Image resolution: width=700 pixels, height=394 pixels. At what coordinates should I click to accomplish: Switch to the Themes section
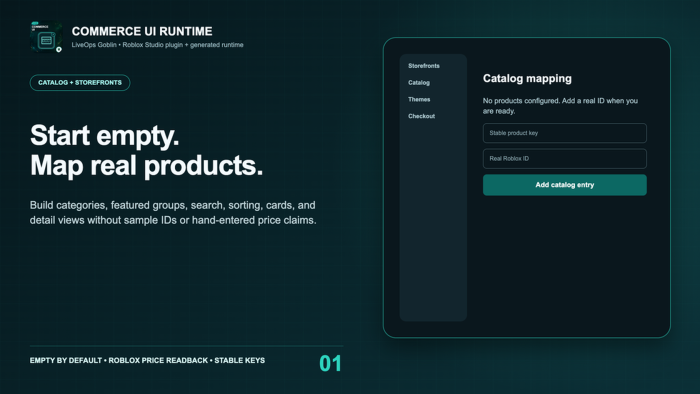[x=419, y=99]
